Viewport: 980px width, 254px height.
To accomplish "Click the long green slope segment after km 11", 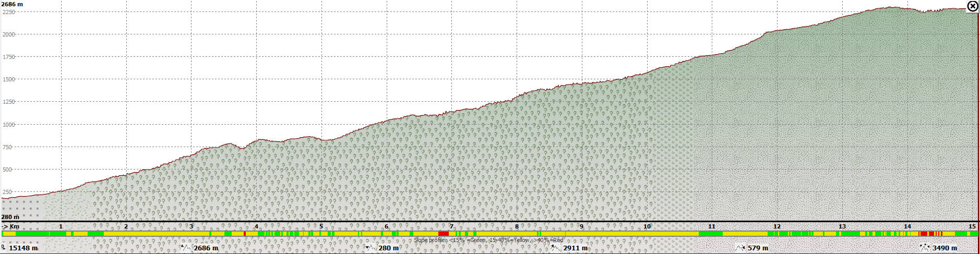I will coord(711,234).
